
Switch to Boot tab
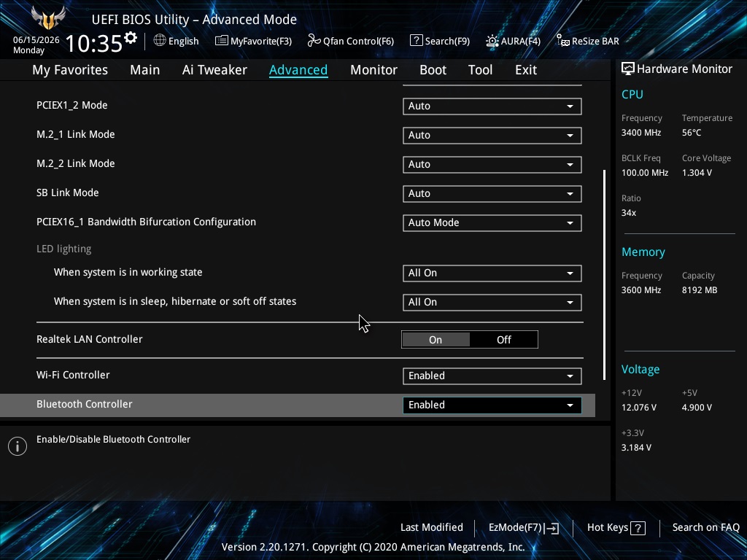pos(433,69)
